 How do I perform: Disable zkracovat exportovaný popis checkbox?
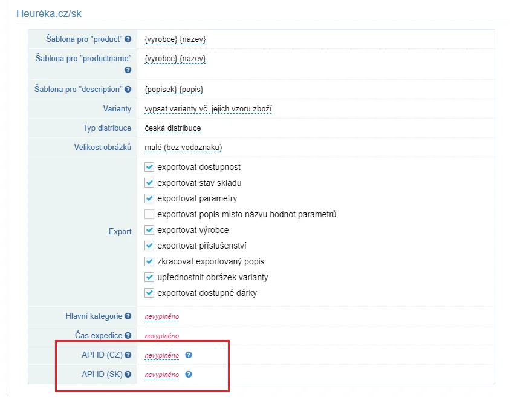tap(149, 261)
